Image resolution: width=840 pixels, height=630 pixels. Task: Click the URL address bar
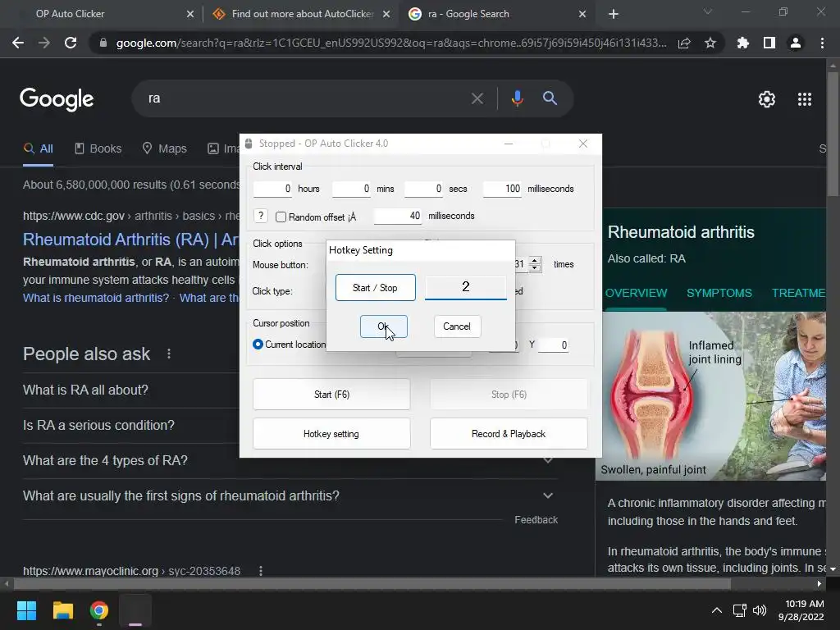[x=391, y=43]
